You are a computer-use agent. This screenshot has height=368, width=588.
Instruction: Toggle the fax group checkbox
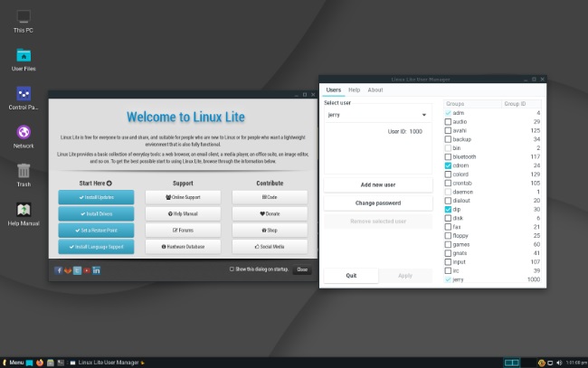(448, 227)
